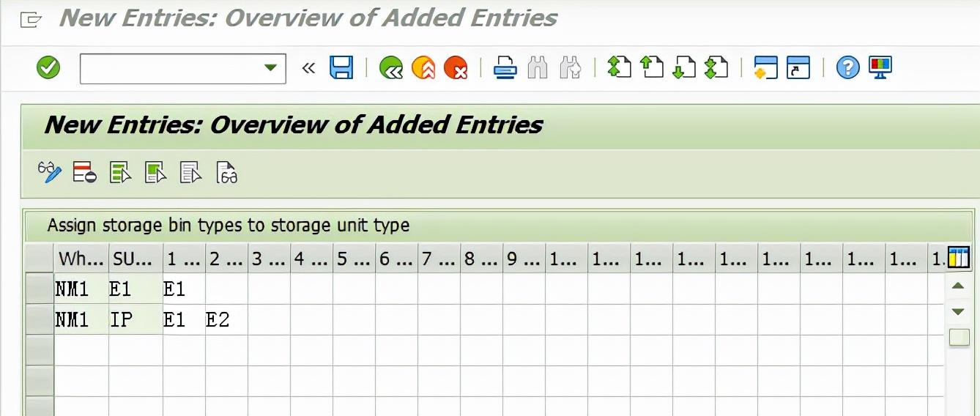Click the green checkmark Enter icon

tap(48, 68)
